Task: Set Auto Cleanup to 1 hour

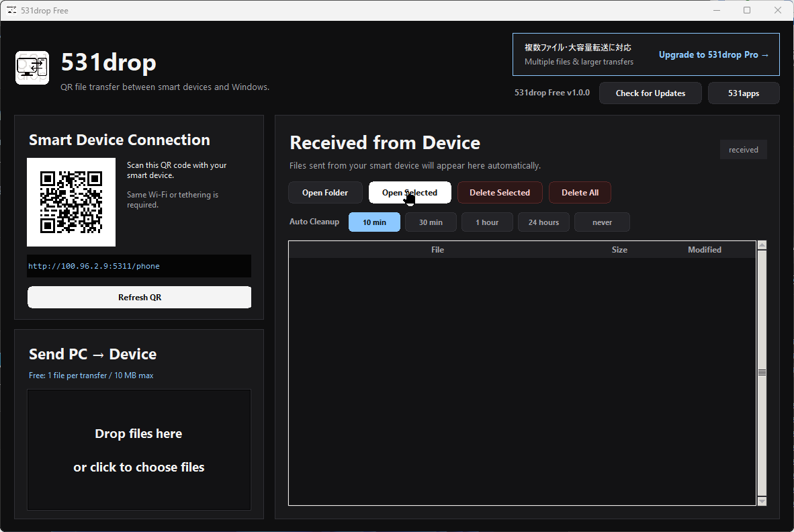Action: [x=487, y=222]
